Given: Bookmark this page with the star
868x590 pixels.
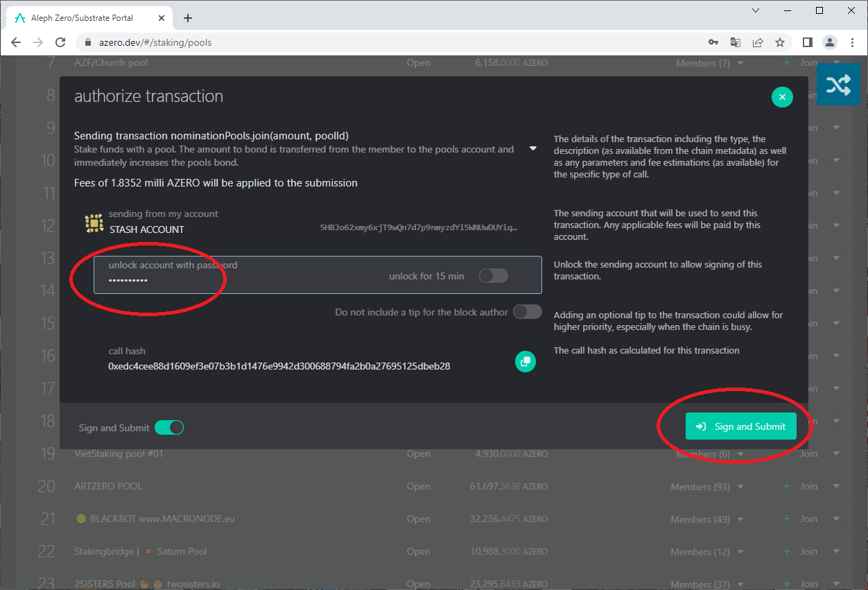Looking at the screenshot, I should coord(780,42).
